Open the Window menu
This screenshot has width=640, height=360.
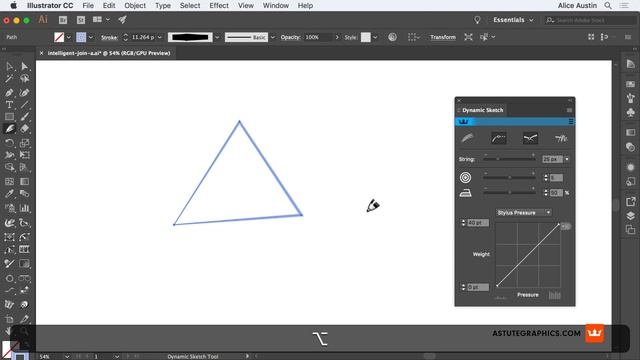pyautogui.click(x=276, y=6)
